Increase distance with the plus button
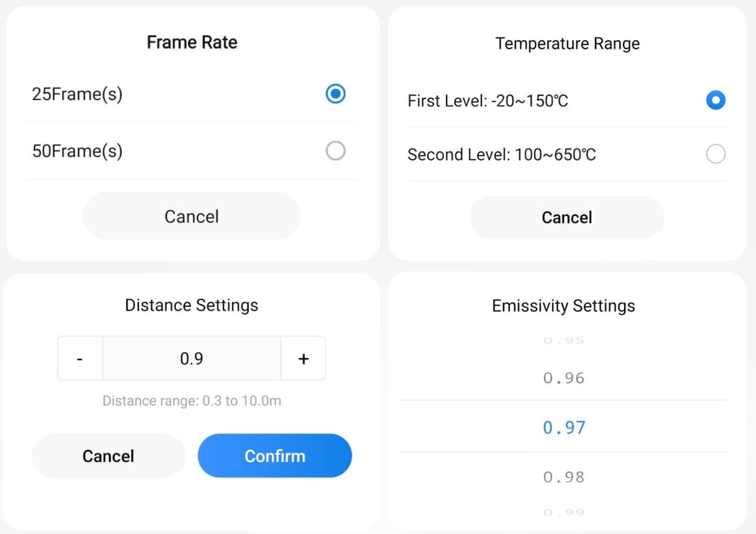The width and height of the screenshot is (756, 534). [304, 359]
